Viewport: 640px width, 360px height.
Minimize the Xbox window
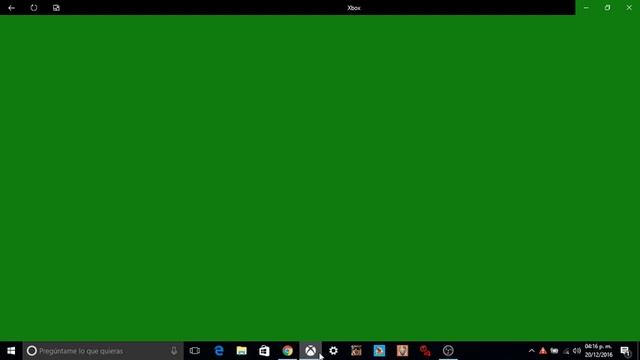coord(587,8)
